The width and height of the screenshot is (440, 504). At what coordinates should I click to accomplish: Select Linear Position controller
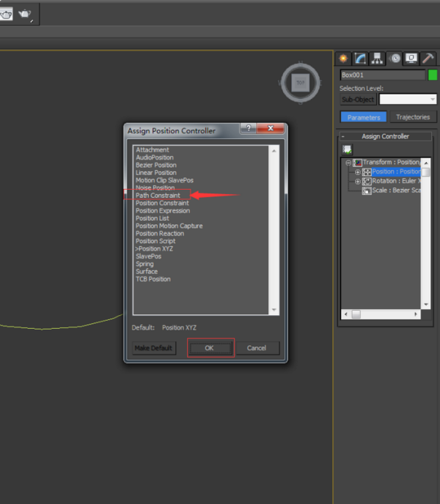click(156, 173)
